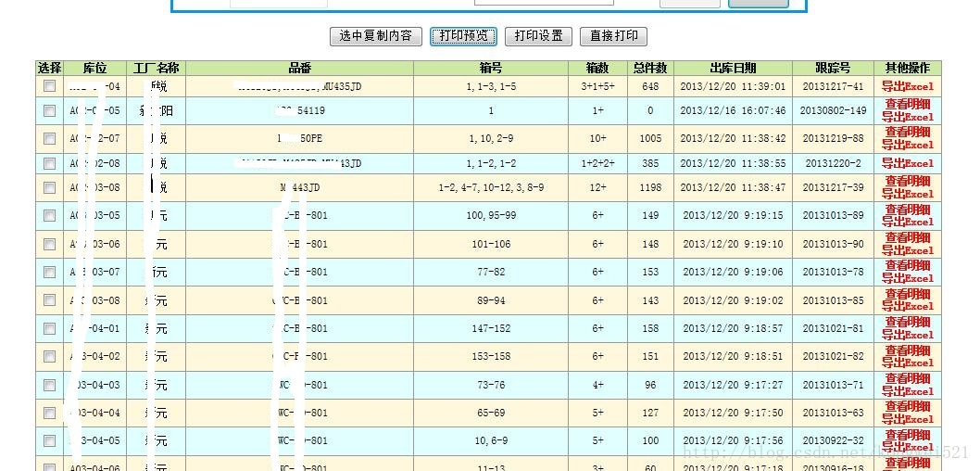Open 查看明细 for row 20131013-89
Viewport: 980px width, 471px height.
pyautogui.click(x=908, y=210)
